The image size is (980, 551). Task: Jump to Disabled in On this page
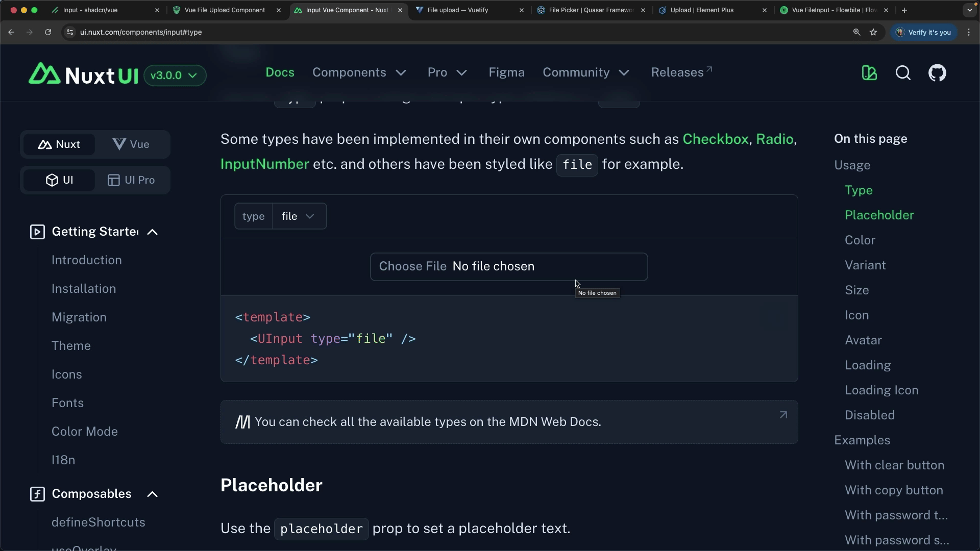point(870,415)
